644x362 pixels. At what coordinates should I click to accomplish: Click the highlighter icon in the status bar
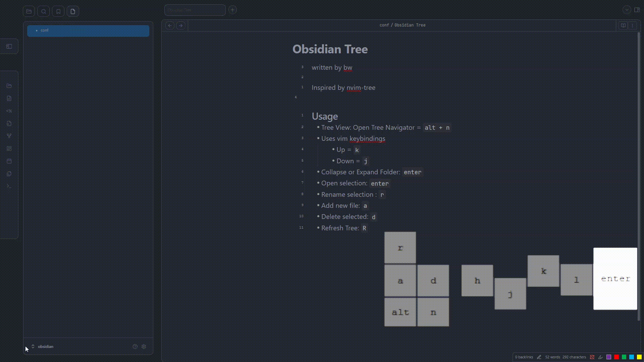pyautogui.click(x=600, y=357)
